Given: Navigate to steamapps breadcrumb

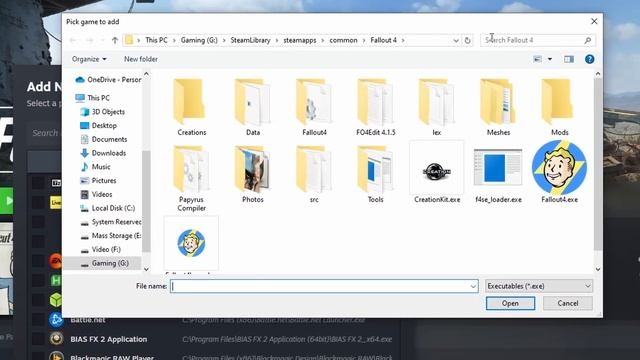Looking at the screenshot, I should (300, 40).
